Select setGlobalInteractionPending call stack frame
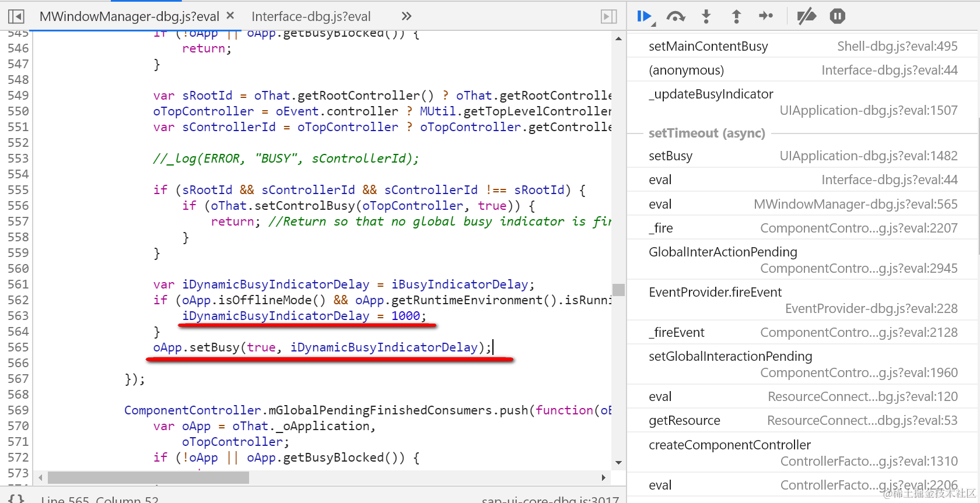Viewport: 980px width, 503px height. pos(803,364)
